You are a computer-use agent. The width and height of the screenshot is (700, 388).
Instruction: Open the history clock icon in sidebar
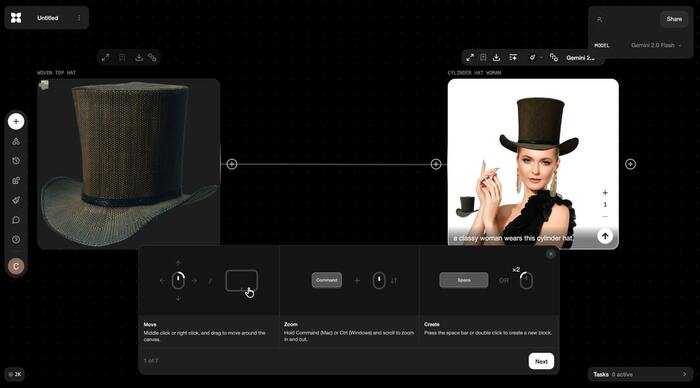click(16, 161)
